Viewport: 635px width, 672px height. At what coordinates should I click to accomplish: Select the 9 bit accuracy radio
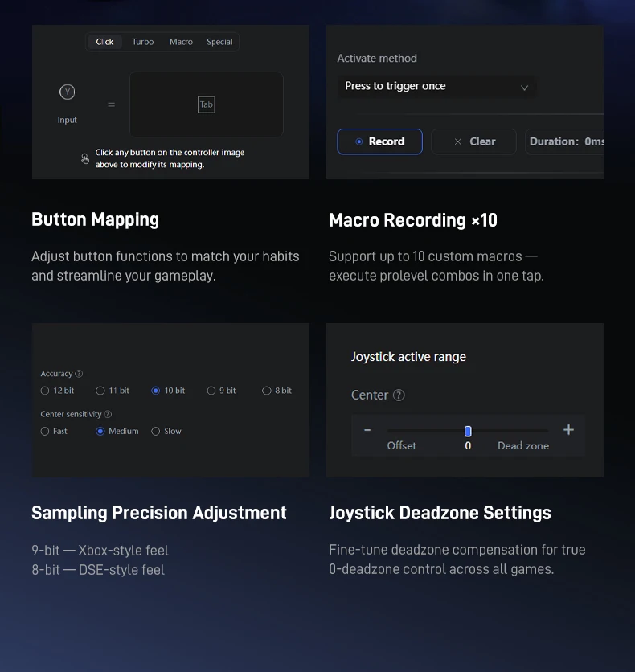[211, 391]
